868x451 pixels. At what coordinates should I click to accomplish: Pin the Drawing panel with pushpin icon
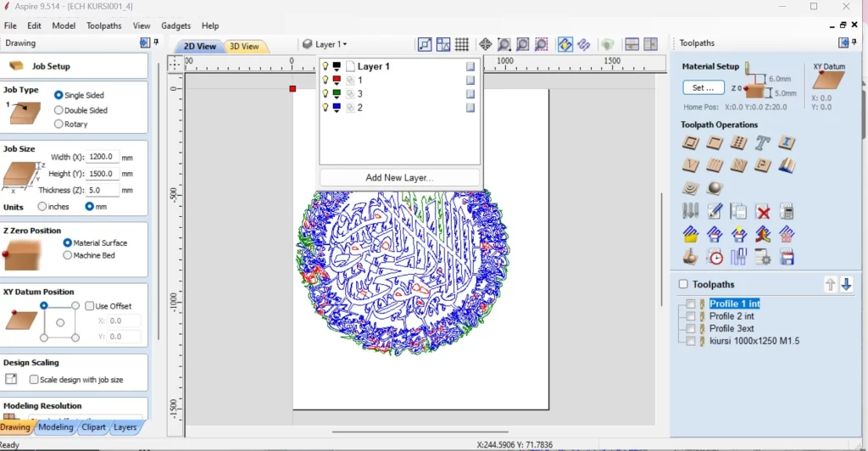156,42
